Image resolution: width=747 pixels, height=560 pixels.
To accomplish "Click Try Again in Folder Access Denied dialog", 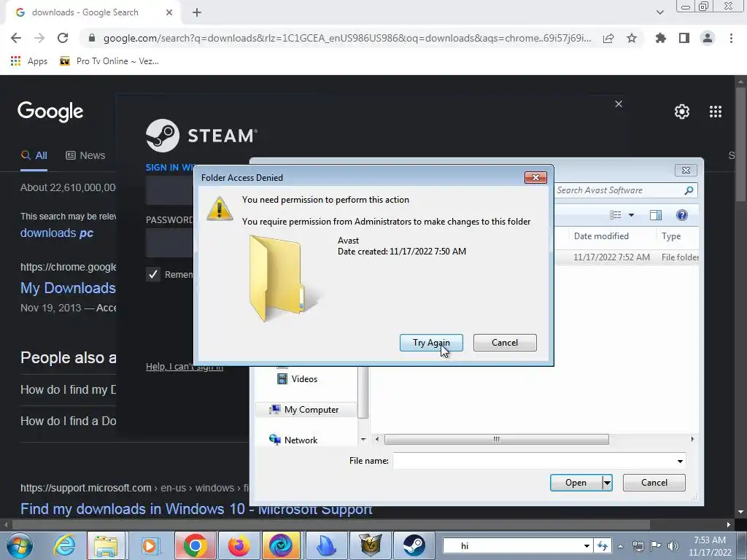I will tap(431, 343).
